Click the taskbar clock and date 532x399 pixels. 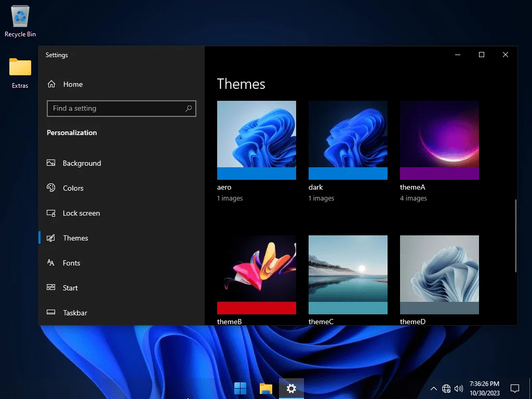tap(485, 389)
